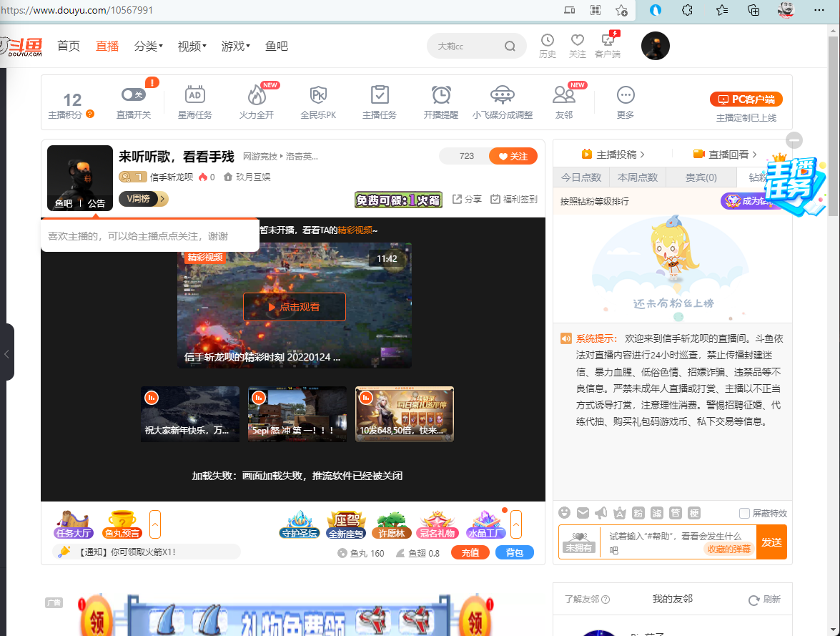Viewport: 840px width, 636px height.
Task: Click the 梗 meme icon in chat
Action: (x=693, y=513)
